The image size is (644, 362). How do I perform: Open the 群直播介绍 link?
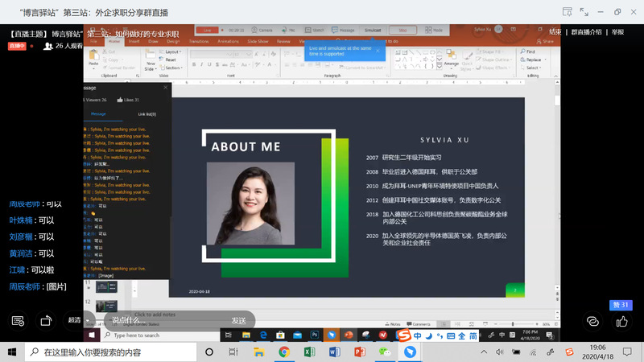(x=586, y=32)
